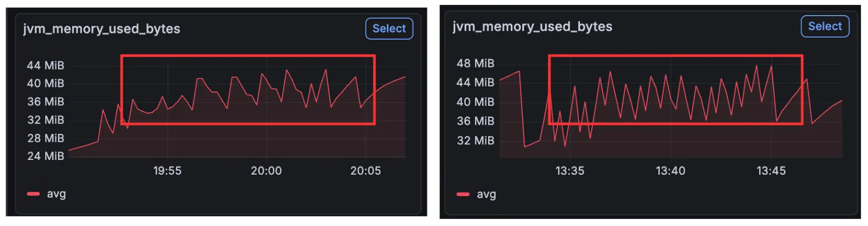The width and height of the screenshot is (868, 226).
Task: Click the 20:05 time axis label
Action: point(366,171)
